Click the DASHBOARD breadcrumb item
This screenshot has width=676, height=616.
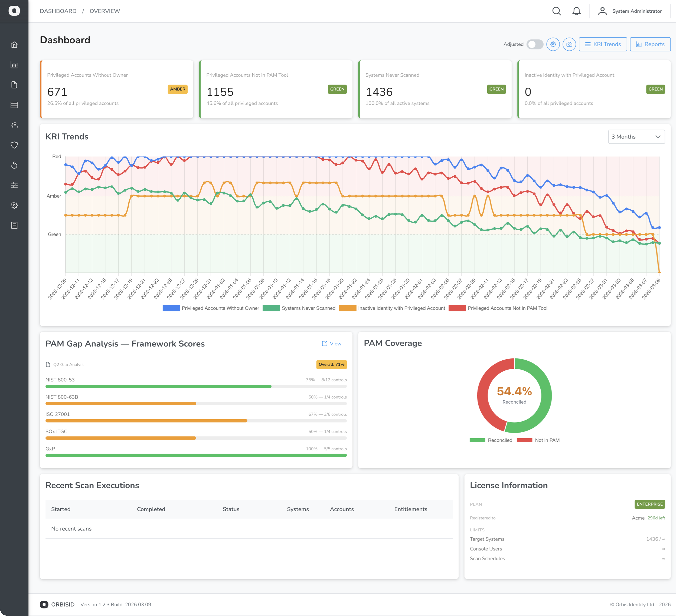coord(58,11)
